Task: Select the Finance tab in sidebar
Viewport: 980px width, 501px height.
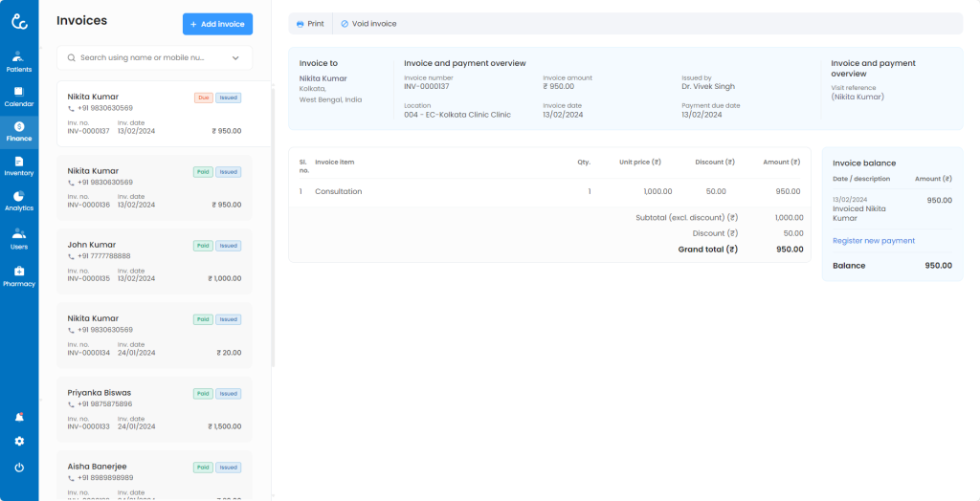Action: [19, 131]
